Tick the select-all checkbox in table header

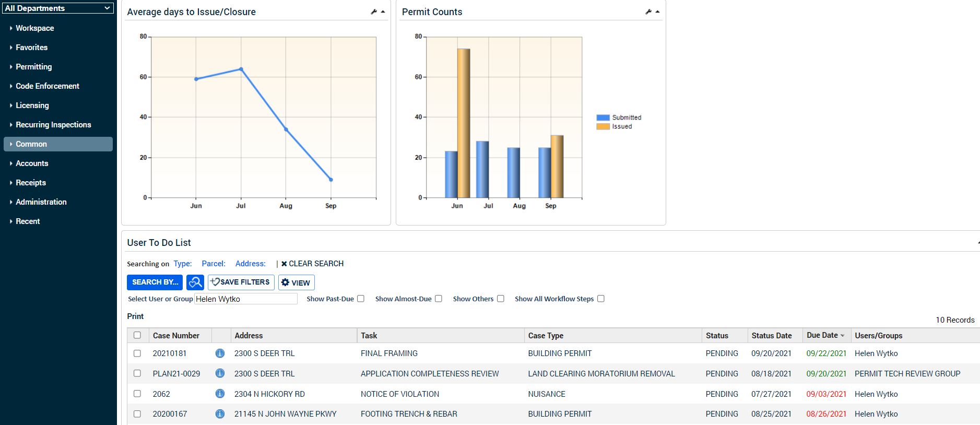pos(137,335)
